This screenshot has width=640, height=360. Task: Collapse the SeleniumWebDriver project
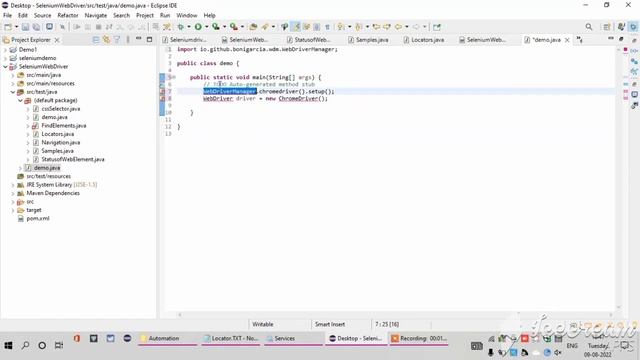(5, 67)
